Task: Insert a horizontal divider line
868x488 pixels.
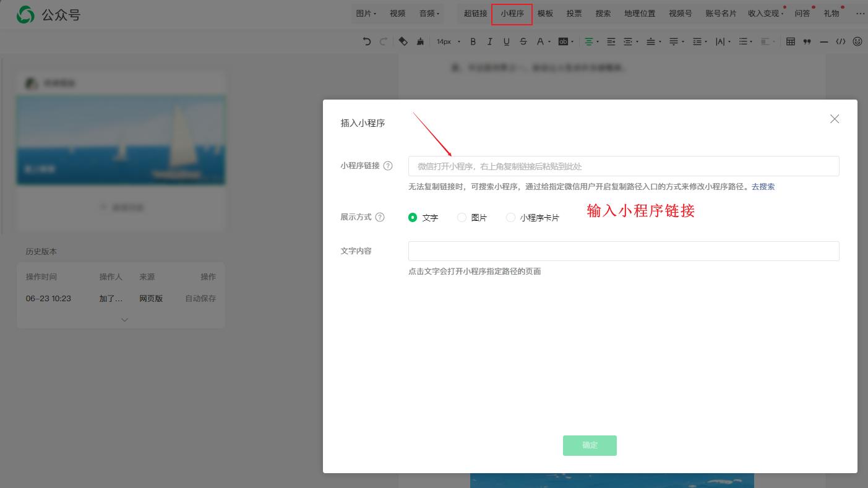Action: (x=823, y=41)
